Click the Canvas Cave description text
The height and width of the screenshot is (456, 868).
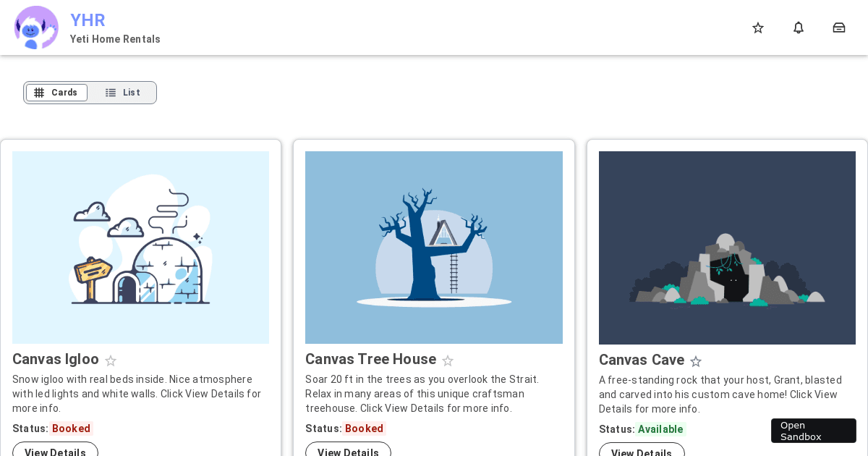pyautogui.click(x=720, y=394)
